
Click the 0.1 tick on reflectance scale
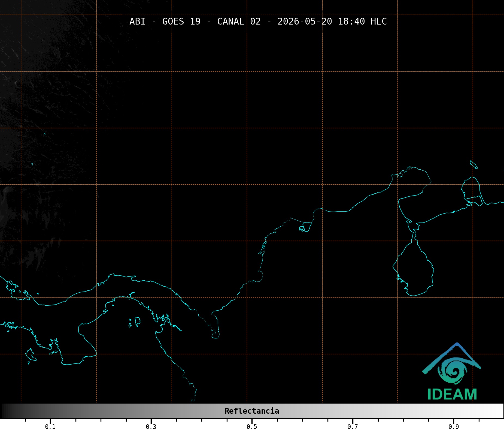coord(50,427)
